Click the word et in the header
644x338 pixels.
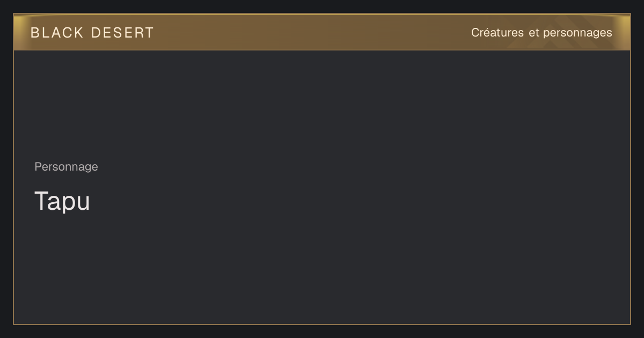tap(533, 33)
